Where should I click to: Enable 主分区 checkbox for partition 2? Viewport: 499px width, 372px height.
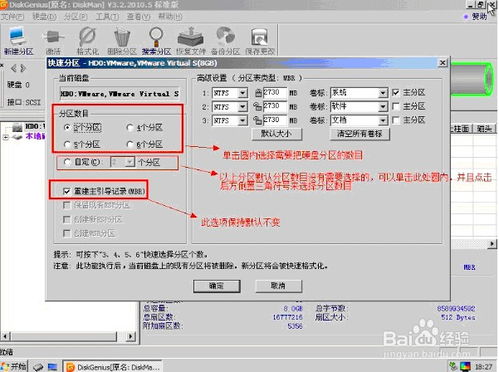[396, 106]
